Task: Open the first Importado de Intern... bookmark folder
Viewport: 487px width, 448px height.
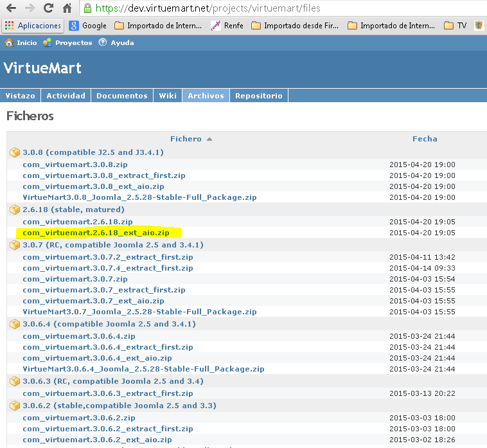Action: click(158, 26)
